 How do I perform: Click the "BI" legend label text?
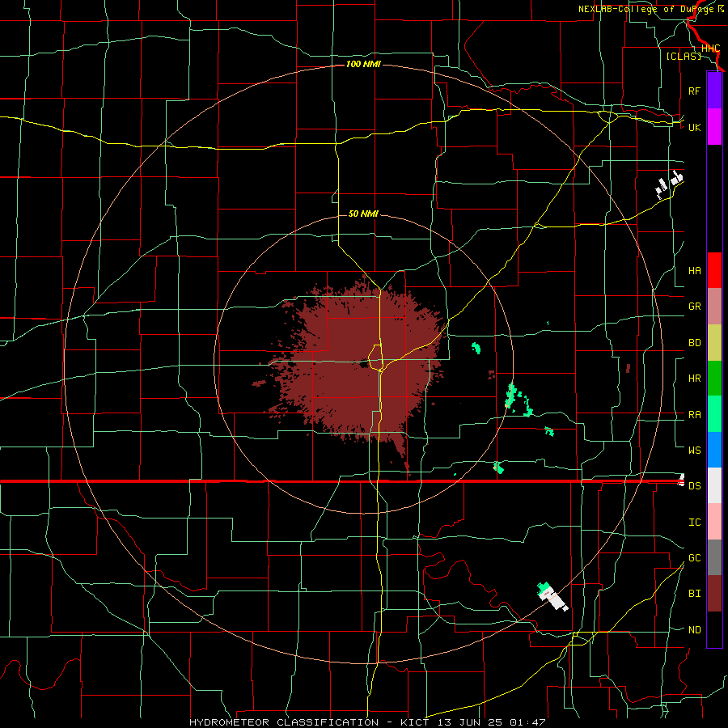(694, 594)
